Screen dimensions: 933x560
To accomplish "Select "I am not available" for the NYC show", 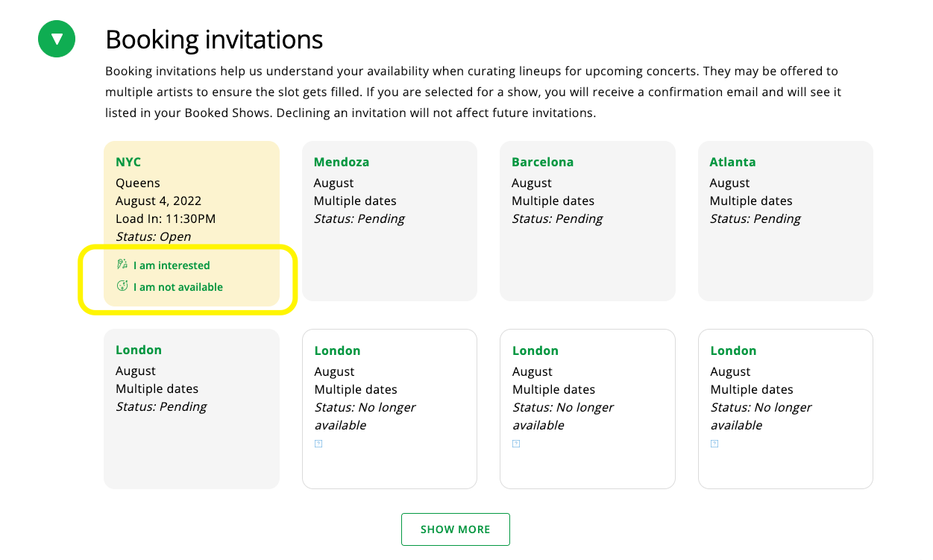I will tap(178, 286).
